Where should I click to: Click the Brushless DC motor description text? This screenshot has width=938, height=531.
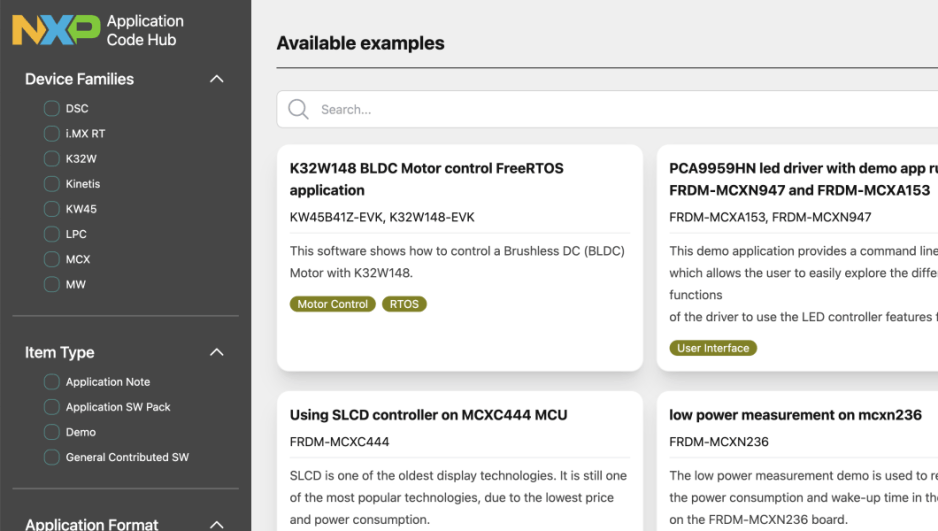(457, 262)
